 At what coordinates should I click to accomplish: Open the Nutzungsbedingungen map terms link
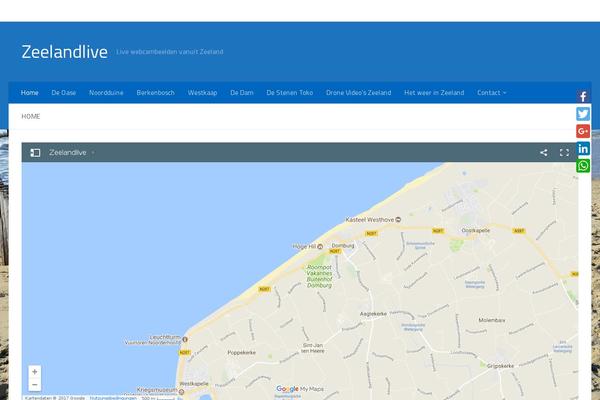[x=113, y=398]
